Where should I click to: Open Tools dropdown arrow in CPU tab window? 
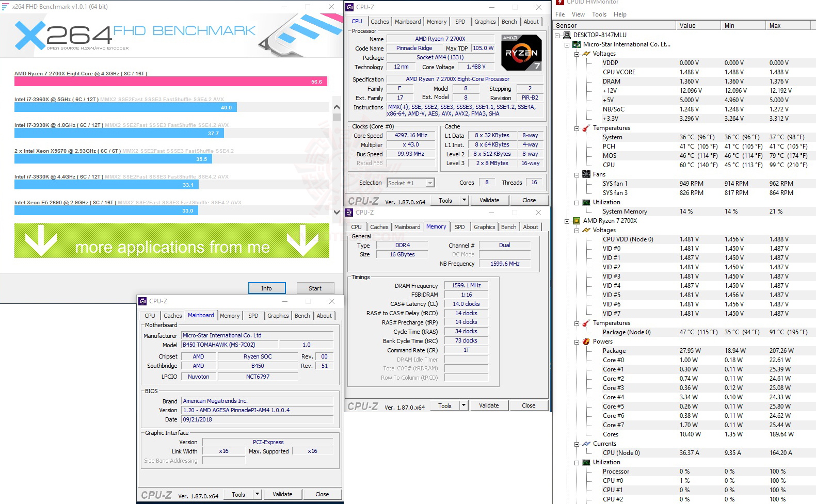(x=464, y=200)
